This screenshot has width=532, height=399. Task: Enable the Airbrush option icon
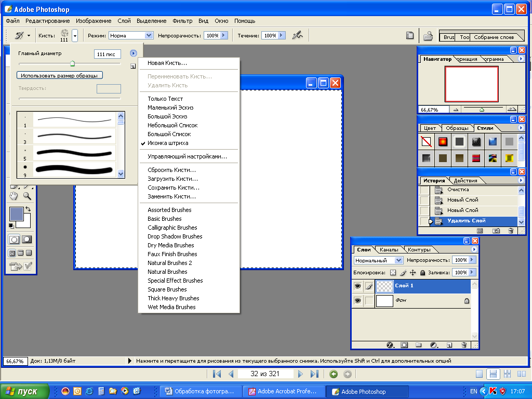(x=298, y=35)
